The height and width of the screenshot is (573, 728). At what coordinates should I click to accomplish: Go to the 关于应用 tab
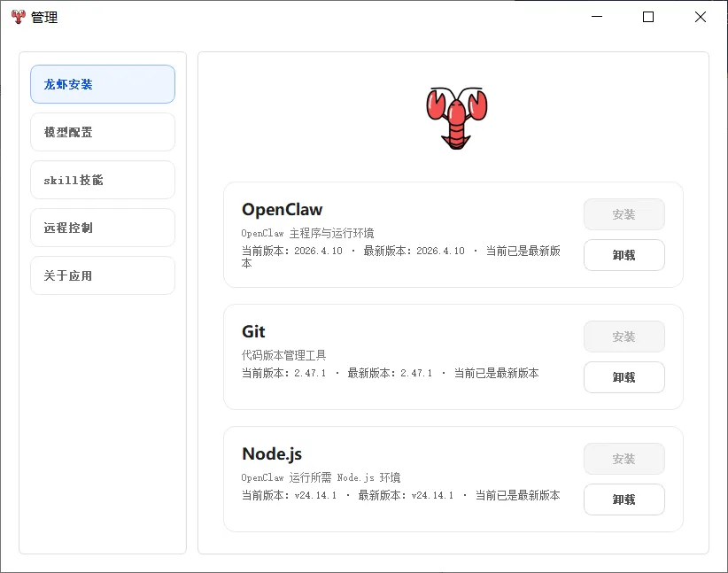point(103,275)
